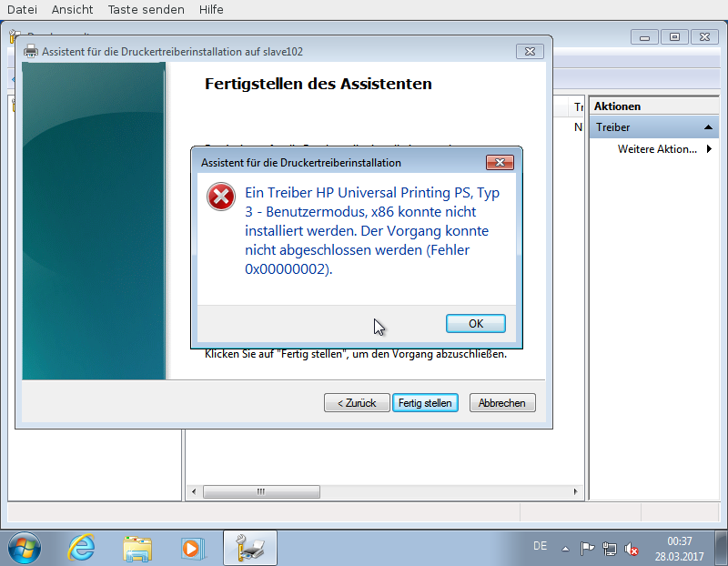Click the Fertig stellen button

[x=425, y=403]
